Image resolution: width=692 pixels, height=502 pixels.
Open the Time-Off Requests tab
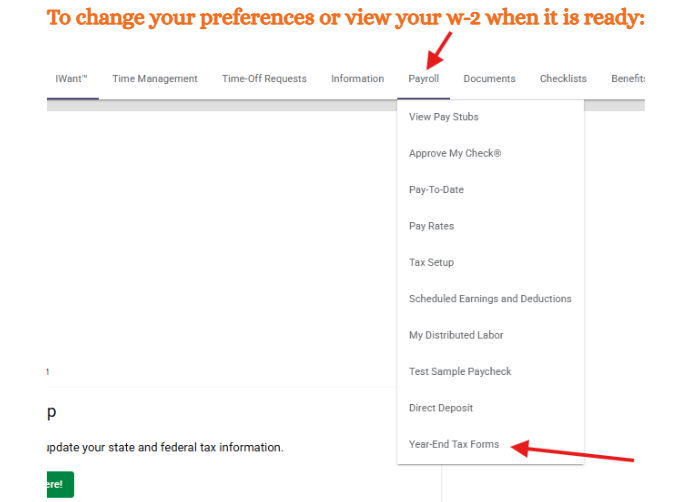tap(264, 79)
